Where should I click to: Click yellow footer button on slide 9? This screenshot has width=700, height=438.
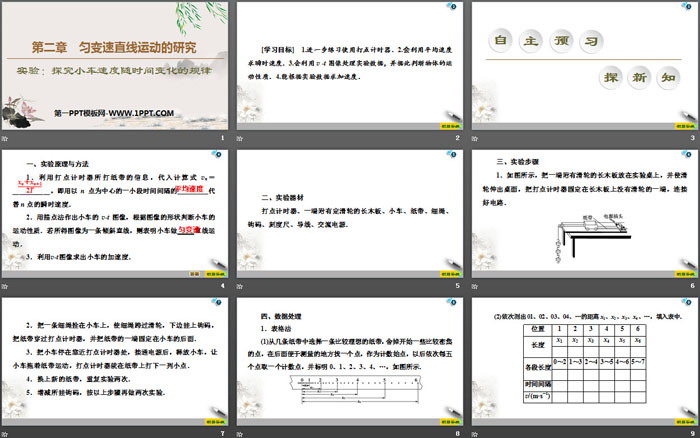tap(685, 422)
